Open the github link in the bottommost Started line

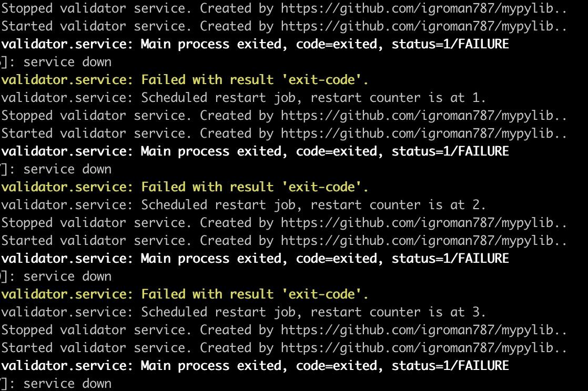pyautogui.click(x=424, y=348)
